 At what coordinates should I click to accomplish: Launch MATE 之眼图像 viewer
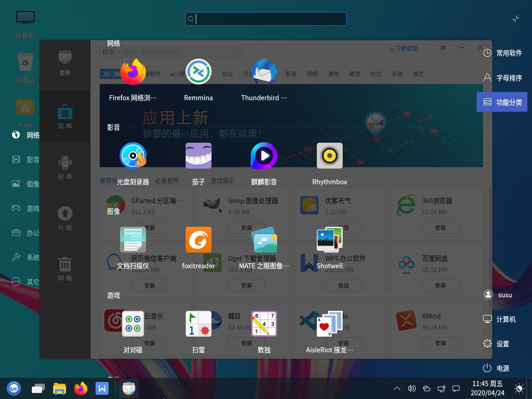tap(264, 240)
